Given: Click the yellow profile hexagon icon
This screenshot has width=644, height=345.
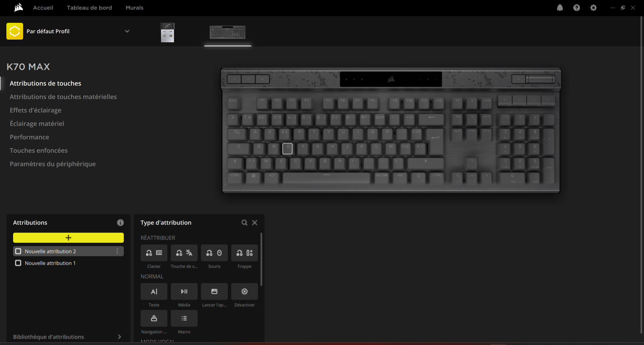Looking at the screenshot, I should point(15,31).
